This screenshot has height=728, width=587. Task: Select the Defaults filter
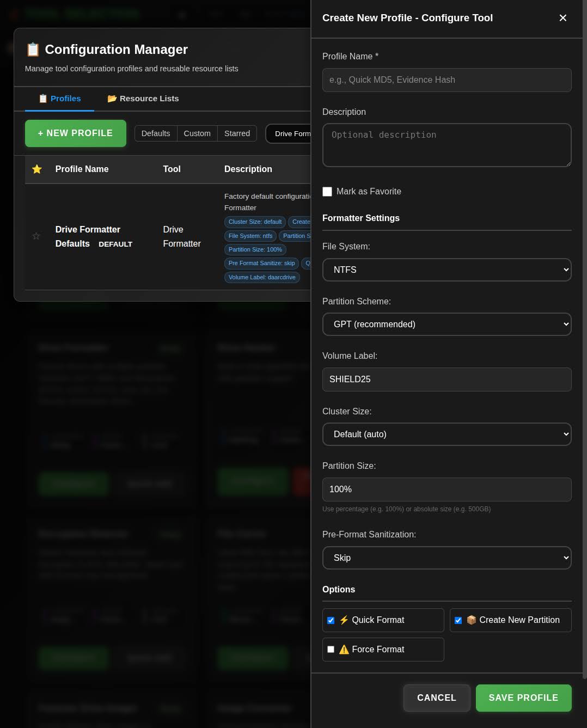coord(156,133)
